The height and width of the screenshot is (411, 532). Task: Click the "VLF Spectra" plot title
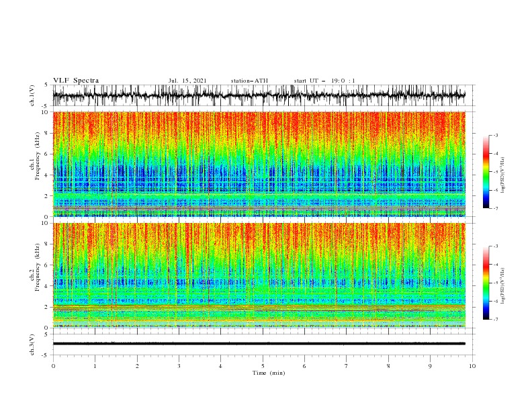76,81
